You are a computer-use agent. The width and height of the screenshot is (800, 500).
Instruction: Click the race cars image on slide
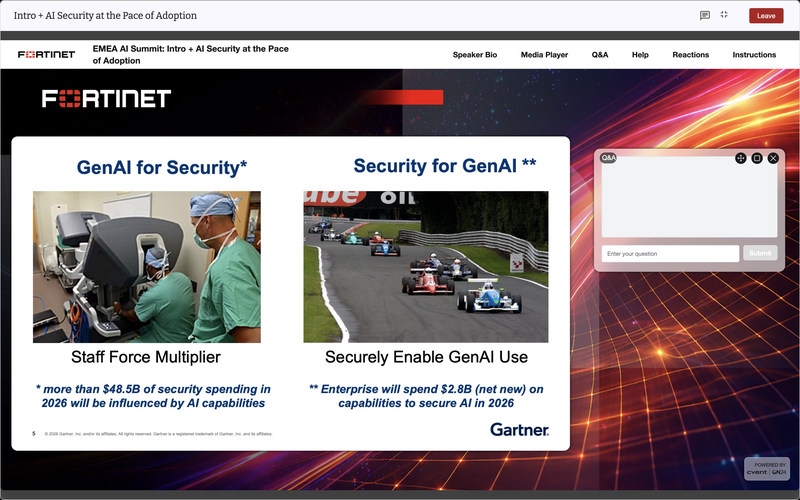pos(426,267)
